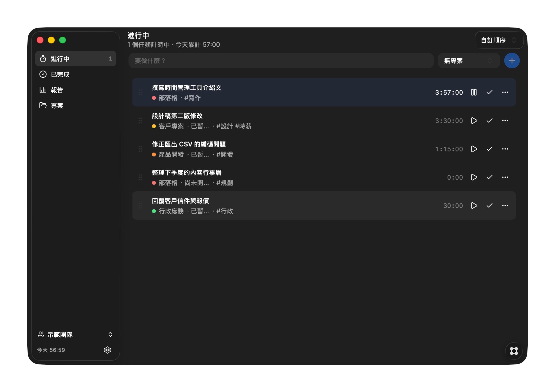Click the #寫作 tag
Viewport: 555px width, 392px height.
click(x=192, y=98)
